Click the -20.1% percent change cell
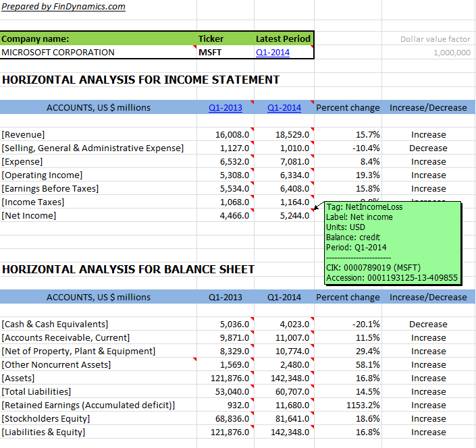The image size is (476, 448). click(366, 325)
